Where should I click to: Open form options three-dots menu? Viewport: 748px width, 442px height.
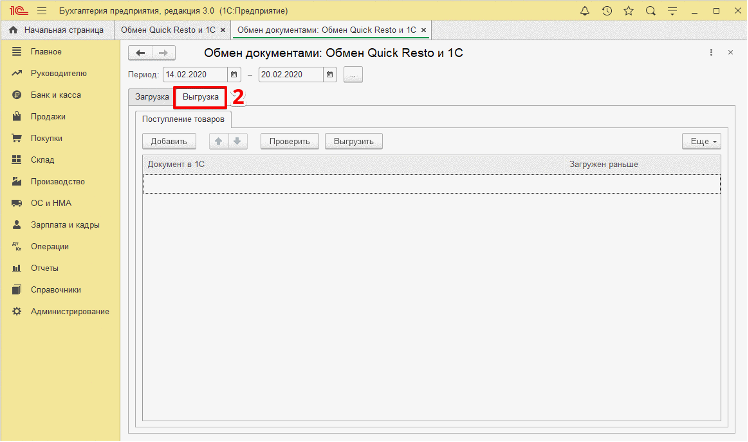[x=711, y=52]
